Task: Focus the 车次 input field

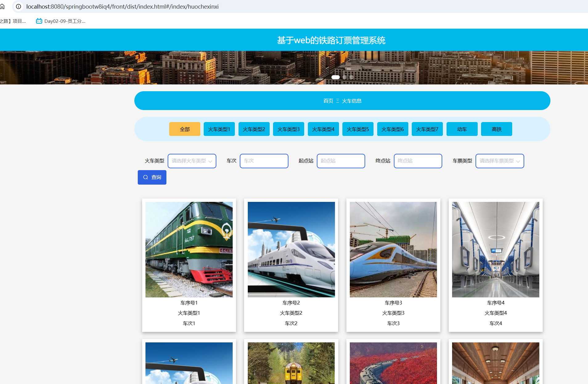Action: 264,161
